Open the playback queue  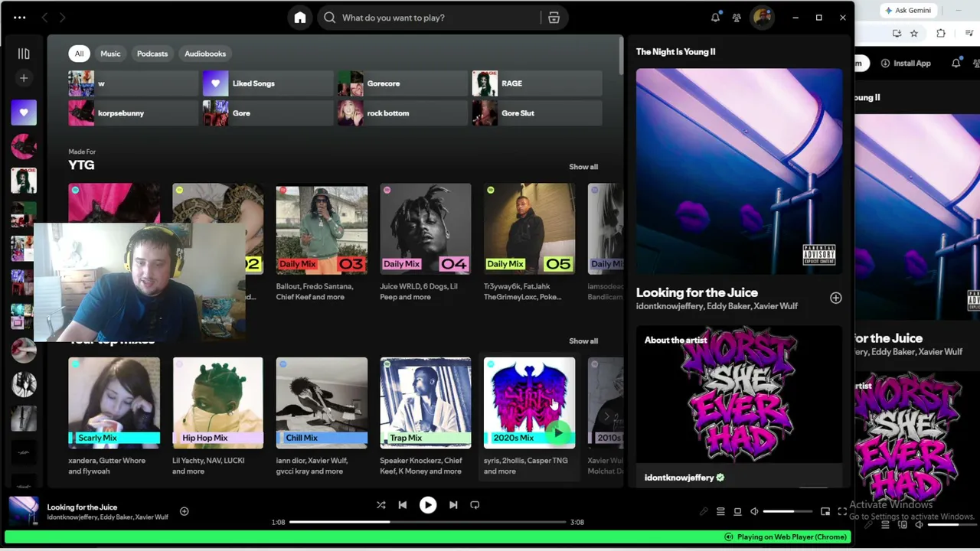click(x=720, y=512)
